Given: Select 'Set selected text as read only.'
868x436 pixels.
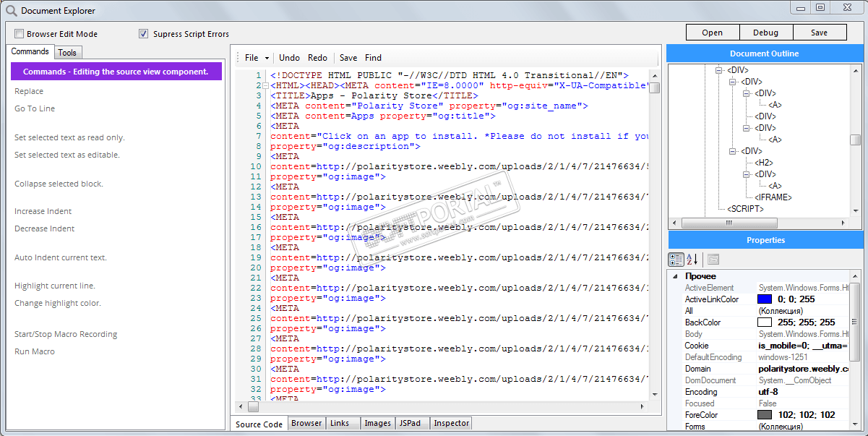Looking at the screenshot, I should [69, 137].
